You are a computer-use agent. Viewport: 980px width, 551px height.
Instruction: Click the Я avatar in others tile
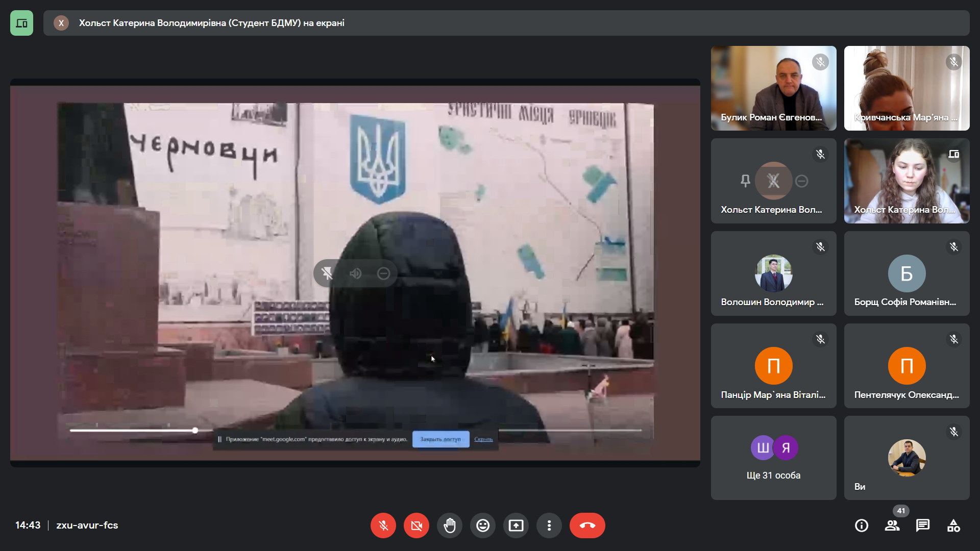[x=786, y=448]
